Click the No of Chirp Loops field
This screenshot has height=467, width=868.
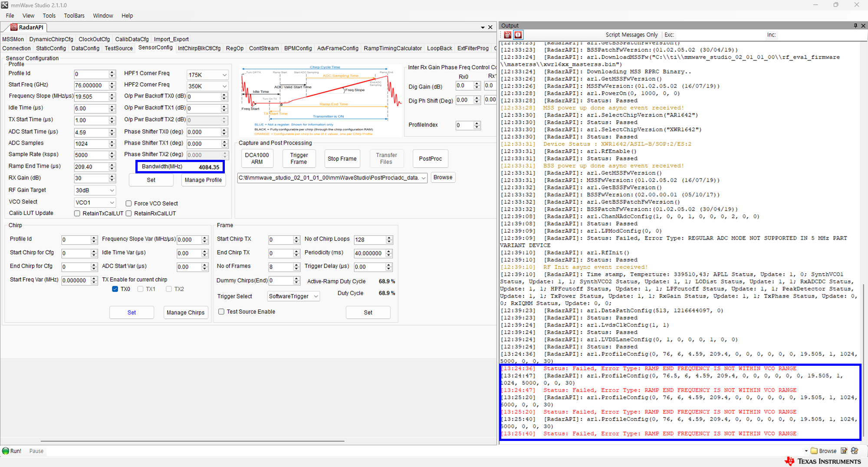pos(370,240)
